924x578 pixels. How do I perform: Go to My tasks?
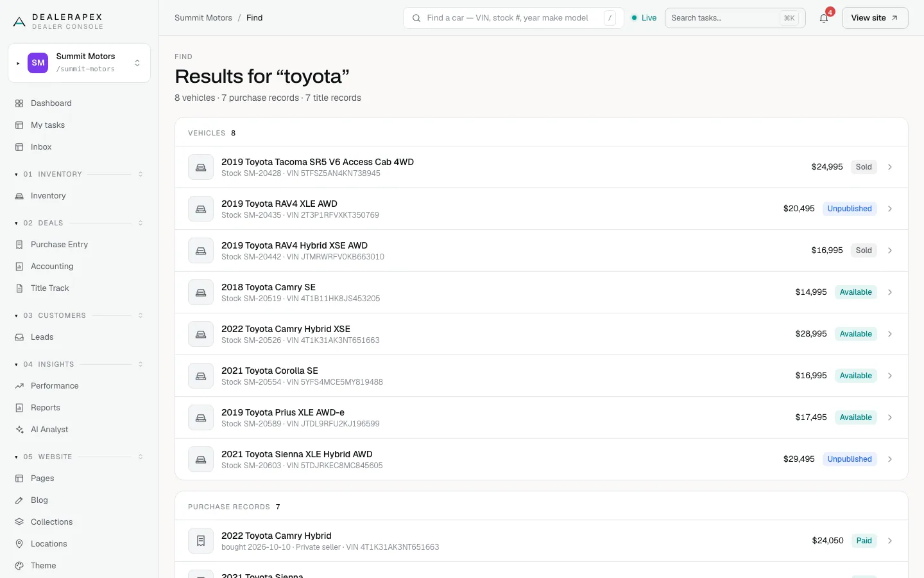coord(79,125)
